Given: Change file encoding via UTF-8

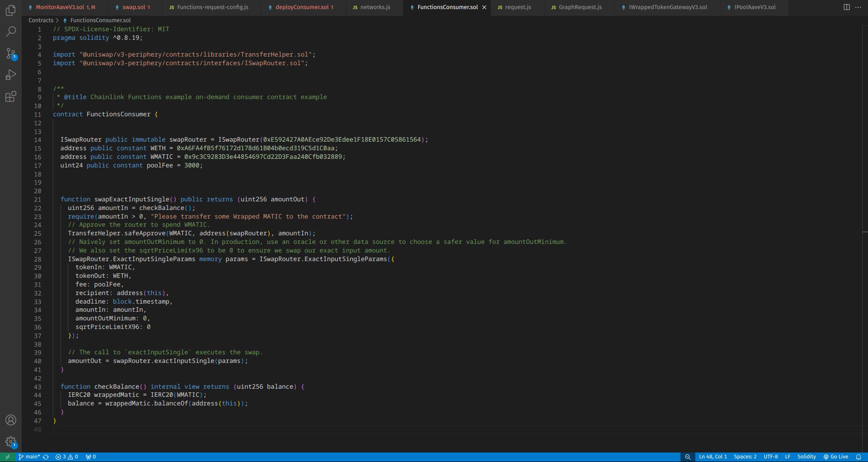Looking at the screenshot, I should (x=771, y=457).
